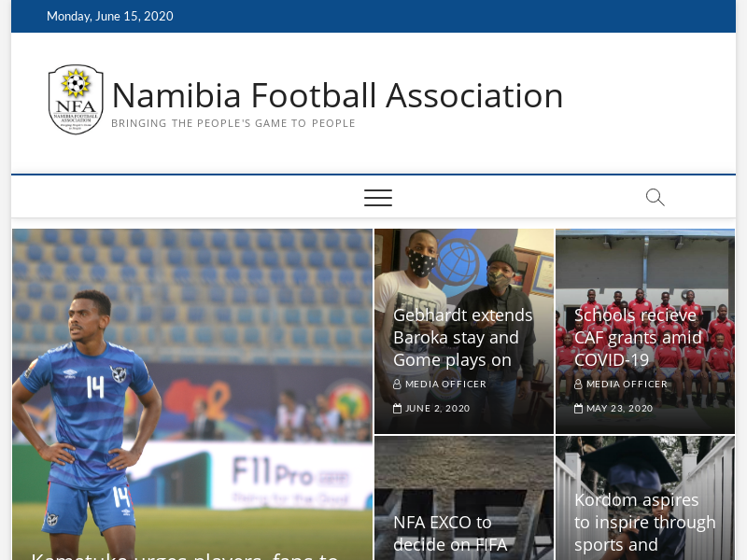The height and width of the screenshot is (560, 747).
Task: Click the MEDIA OFFICER link on the Schools story
Action: tap(627, 384)
